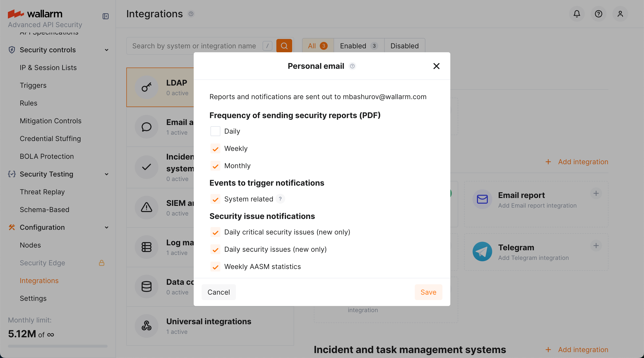Open the search magnifier icon
This screenshot has height=358, width=644.
click(284, 46)
